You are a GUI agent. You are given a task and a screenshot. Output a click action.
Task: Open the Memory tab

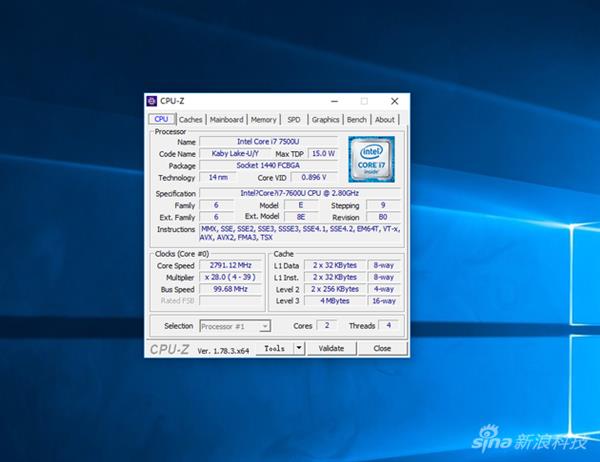coord(264,120)
